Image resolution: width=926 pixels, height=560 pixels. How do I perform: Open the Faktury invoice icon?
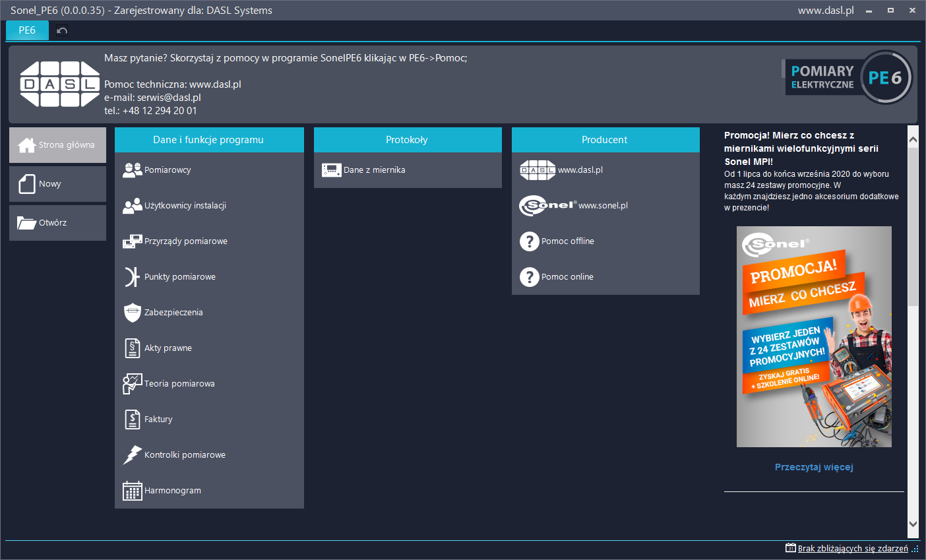[132, 420]
